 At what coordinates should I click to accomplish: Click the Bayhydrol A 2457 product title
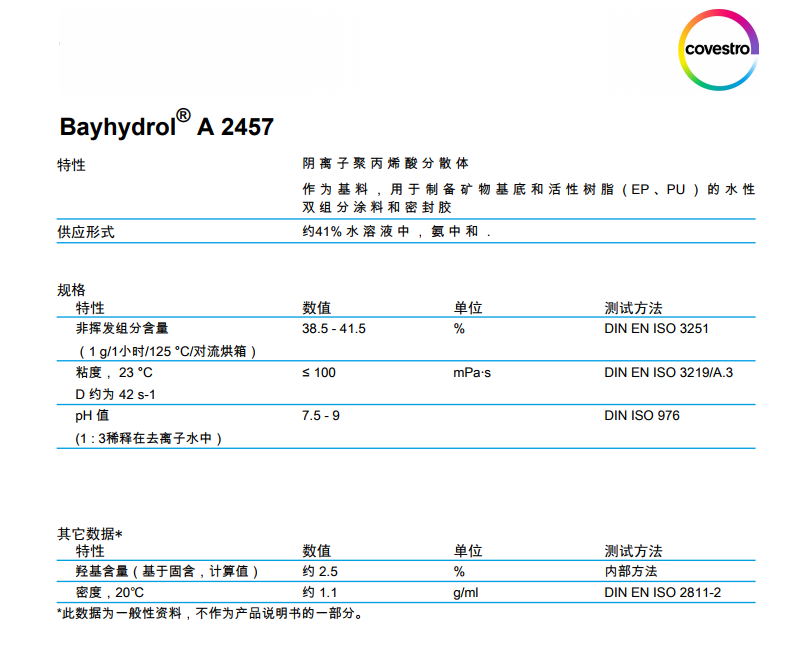point(166,127)
